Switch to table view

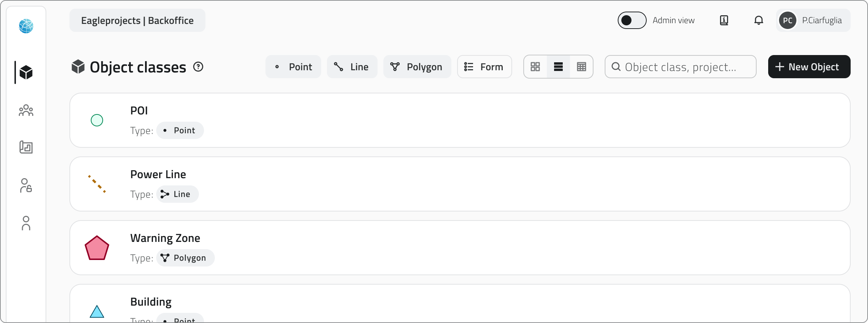tap(582, 67)
